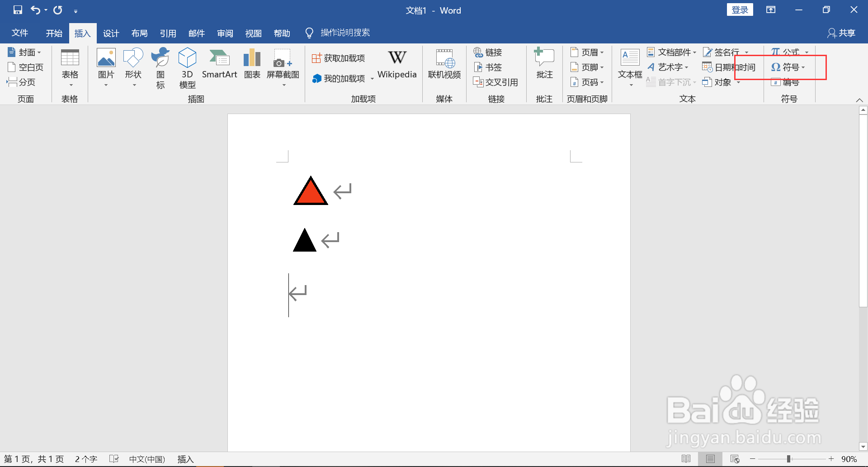Viewport: 868px width, 467px height.
Task: Switch to Web Layout view
Action: tap(735, 459)
